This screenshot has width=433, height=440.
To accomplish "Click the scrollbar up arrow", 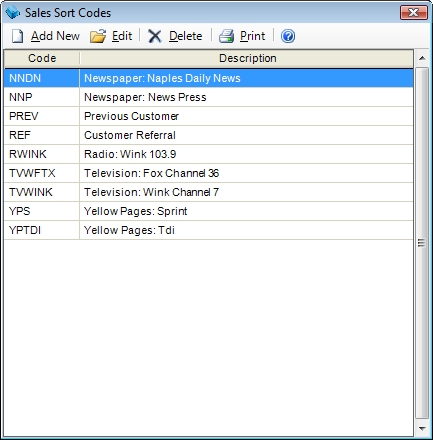I will click(422, 58).
